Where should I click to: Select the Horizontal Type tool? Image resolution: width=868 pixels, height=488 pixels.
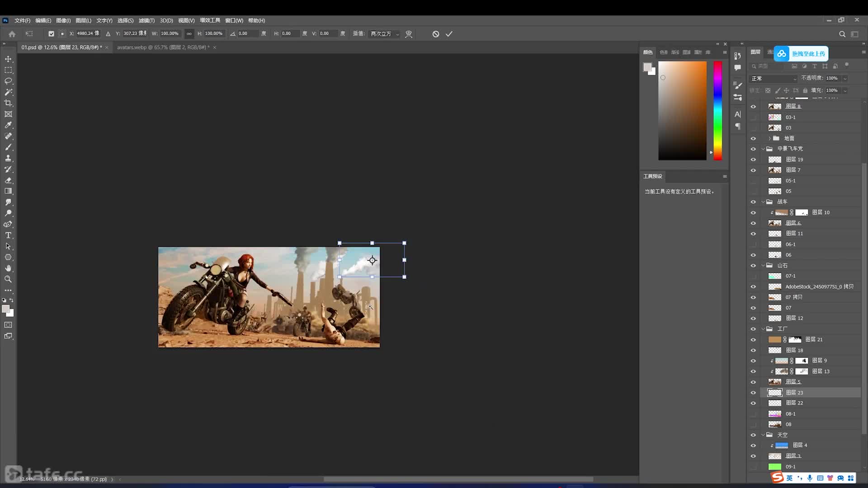8,235
